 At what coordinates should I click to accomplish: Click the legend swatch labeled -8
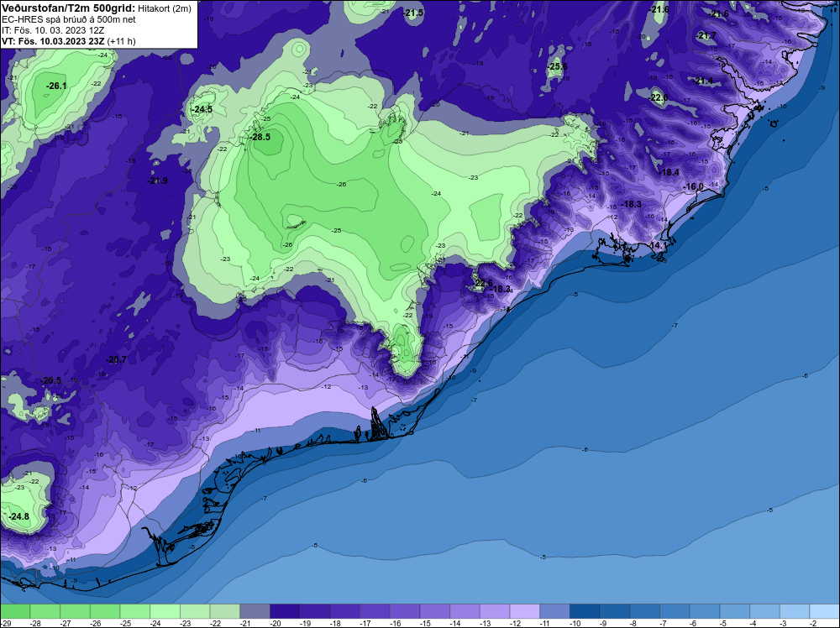pos(645,611)
